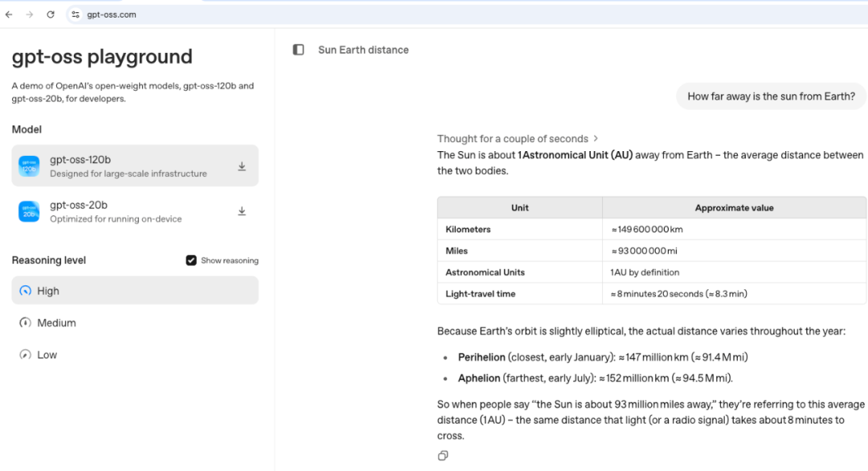Download the gpt-oss-120b model
Image resolution: width=868 pixels, height=471 pixels.
point(242,166)
